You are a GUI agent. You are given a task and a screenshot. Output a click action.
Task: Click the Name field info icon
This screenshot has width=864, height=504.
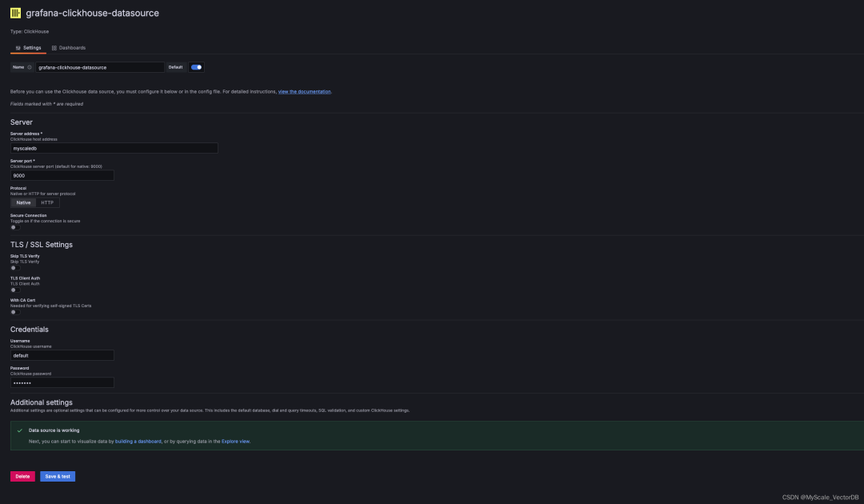tap(30, 67)
